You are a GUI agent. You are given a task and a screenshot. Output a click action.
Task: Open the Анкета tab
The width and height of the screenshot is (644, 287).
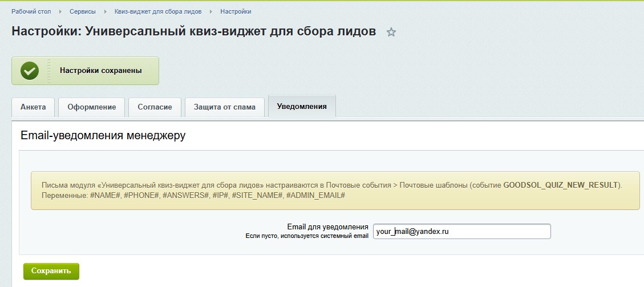click(x=33, y=107)
